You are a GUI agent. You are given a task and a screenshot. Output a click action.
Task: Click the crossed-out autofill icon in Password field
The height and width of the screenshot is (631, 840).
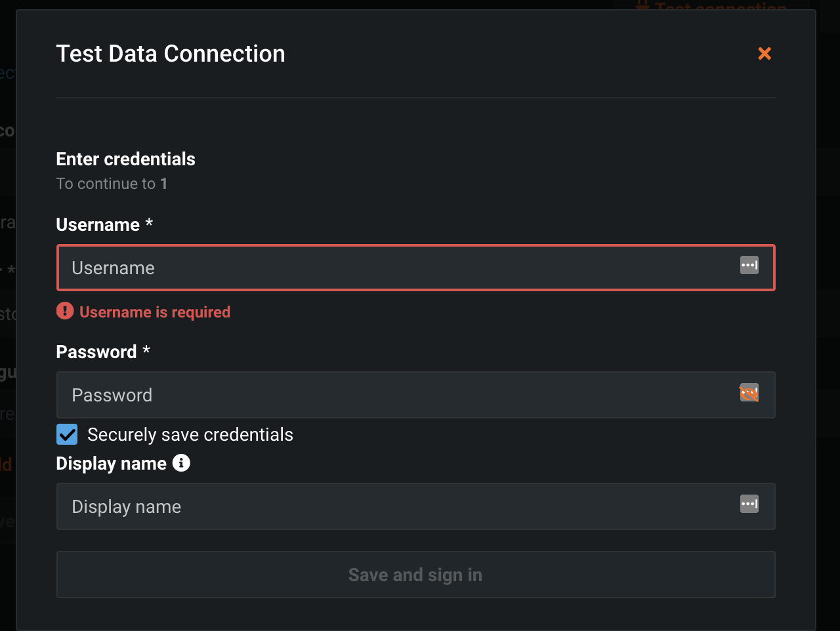(749, 393)
